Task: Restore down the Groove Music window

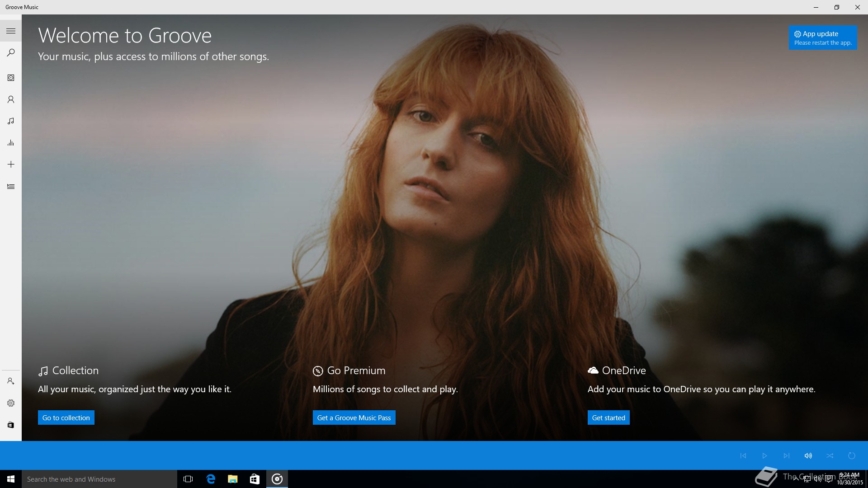Action: click(x=836, y=7)
